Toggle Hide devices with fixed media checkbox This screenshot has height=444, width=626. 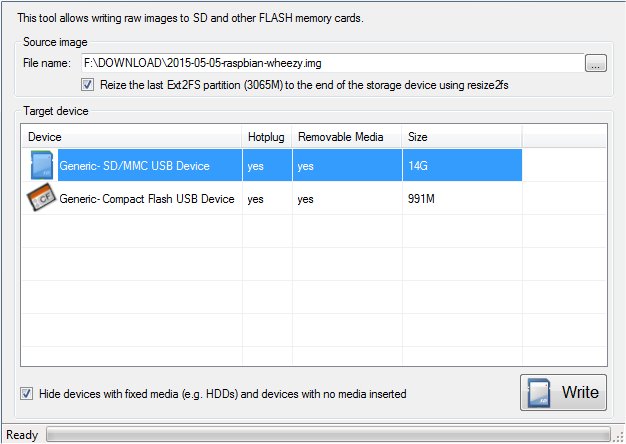[27, 393]
